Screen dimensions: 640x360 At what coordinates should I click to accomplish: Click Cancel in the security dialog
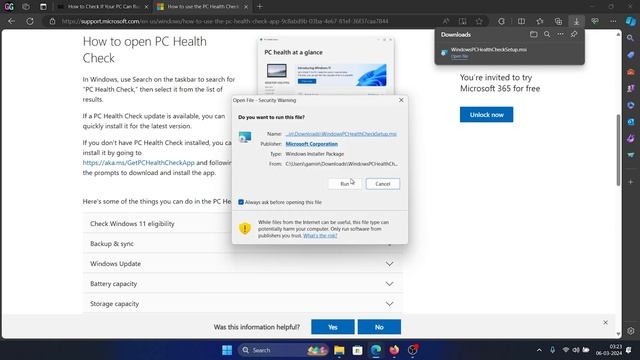click(383, 184)
